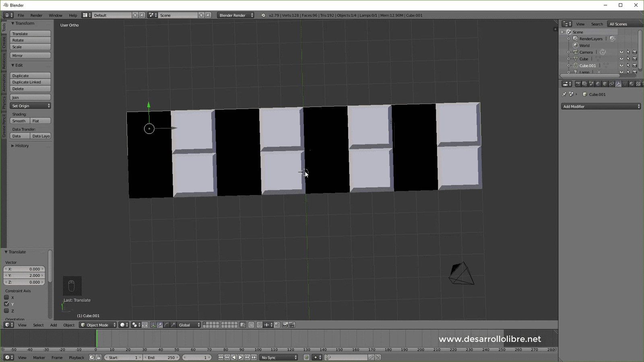Toggle timeline preview range clock icon
Screen dimensions: 644x362
click(x=92, y=358)
